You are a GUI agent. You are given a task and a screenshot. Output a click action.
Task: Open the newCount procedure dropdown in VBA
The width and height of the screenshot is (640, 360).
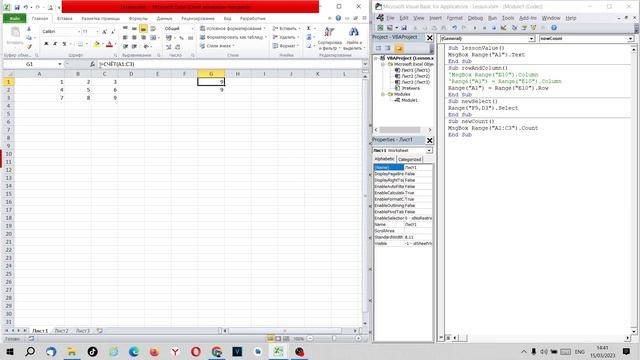pyautogui.click(x=630, y=38)
